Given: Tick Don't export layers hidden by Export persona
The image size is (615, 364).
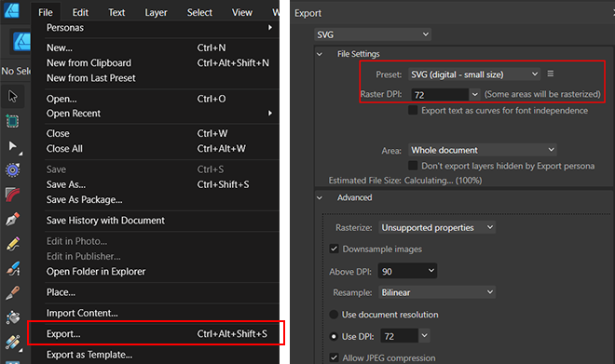Looking at the screenshot, I should (413, 166).
